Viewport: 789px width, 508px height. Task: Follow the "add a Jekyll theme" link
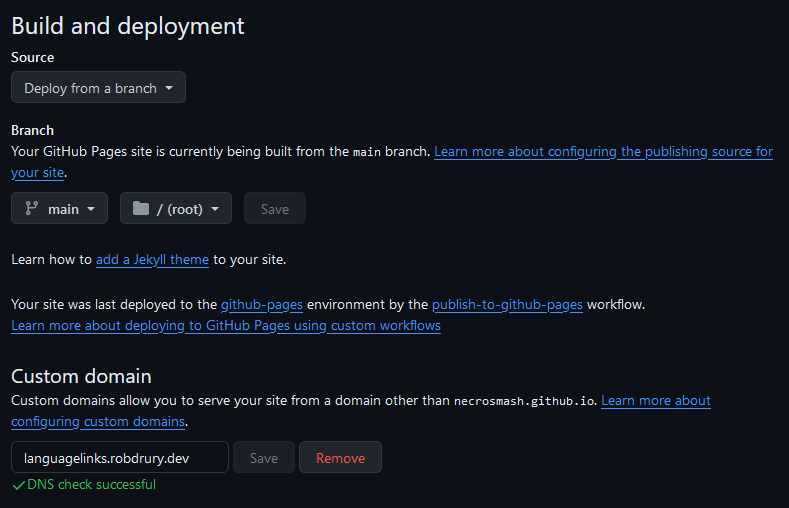(152, 260)
